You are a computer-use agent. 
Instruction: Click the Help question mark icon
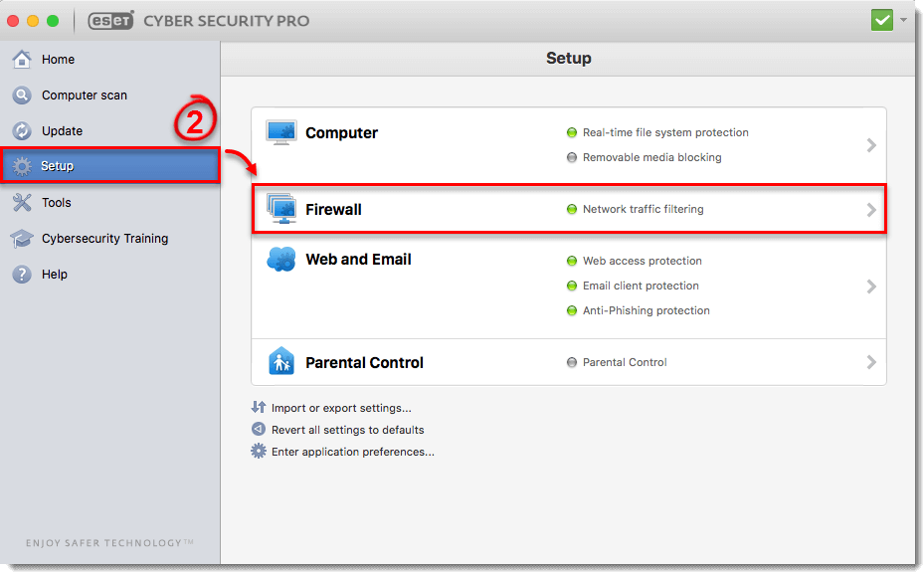pos(22,275)
